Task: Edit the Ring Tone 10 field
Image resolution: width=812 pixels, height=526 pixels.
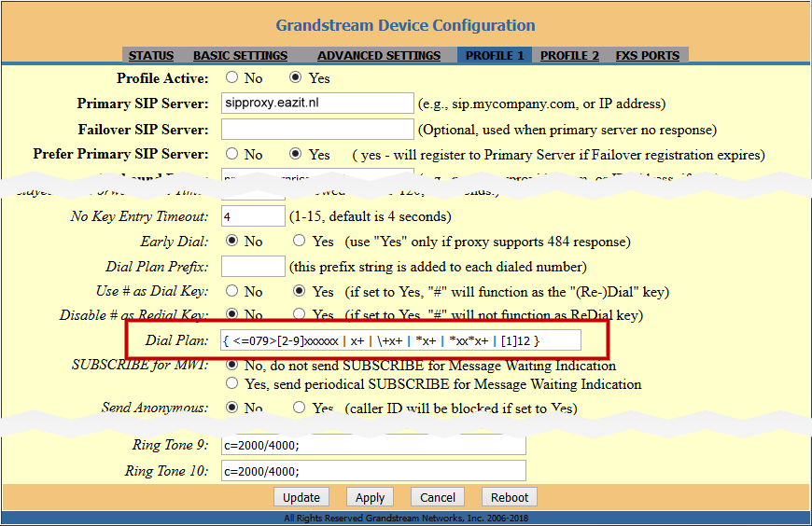Action: pyautogui.click(x=373, y=471)
